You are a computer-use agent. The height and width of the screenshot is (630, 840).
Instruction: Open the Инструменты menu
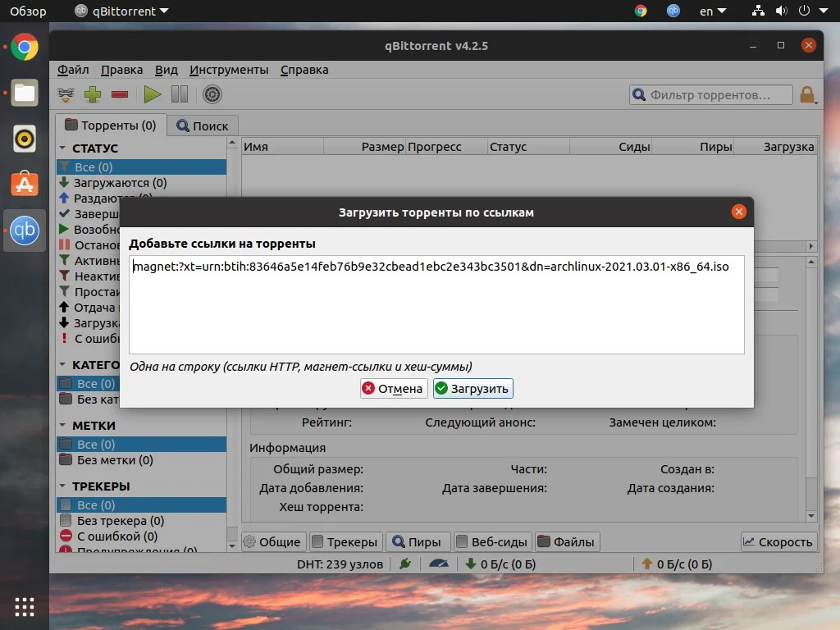click(x=229, y=70)
